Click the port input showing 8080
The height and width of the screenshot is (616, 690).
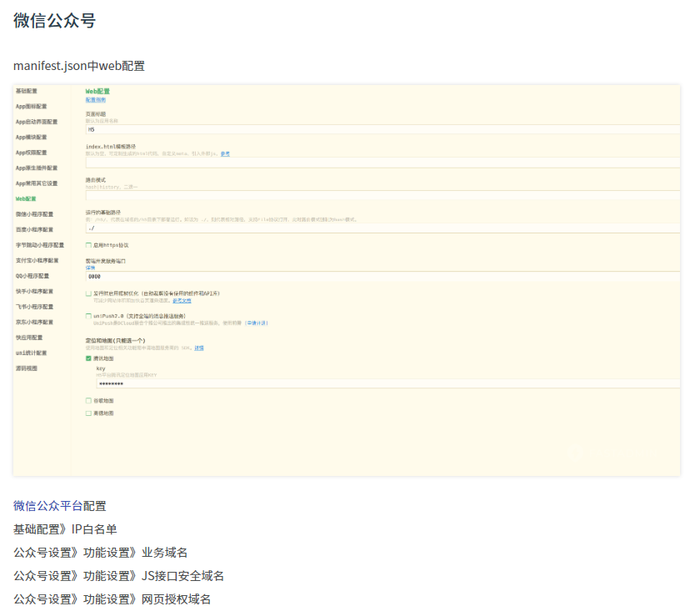point(382,277)
